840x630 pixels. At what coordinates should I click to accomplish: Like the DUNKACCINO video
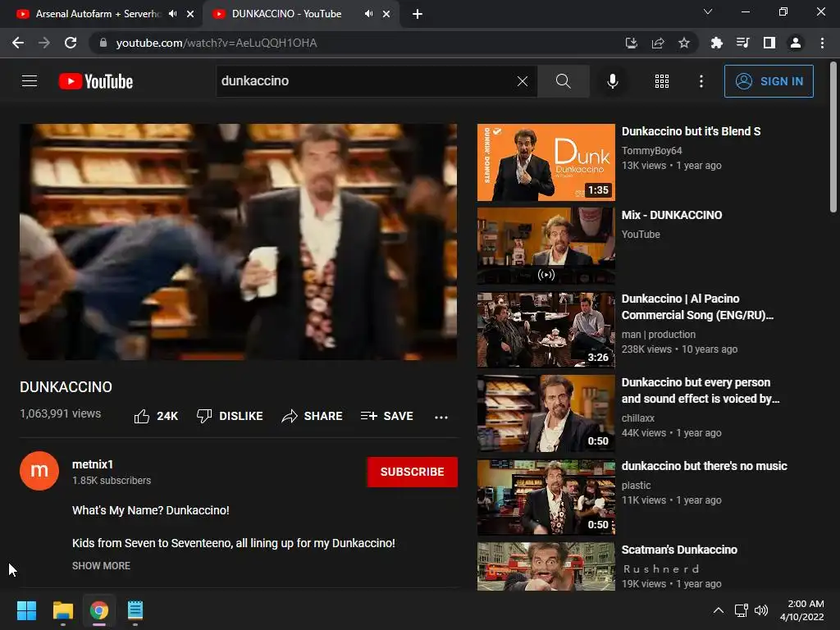(156, 416)
